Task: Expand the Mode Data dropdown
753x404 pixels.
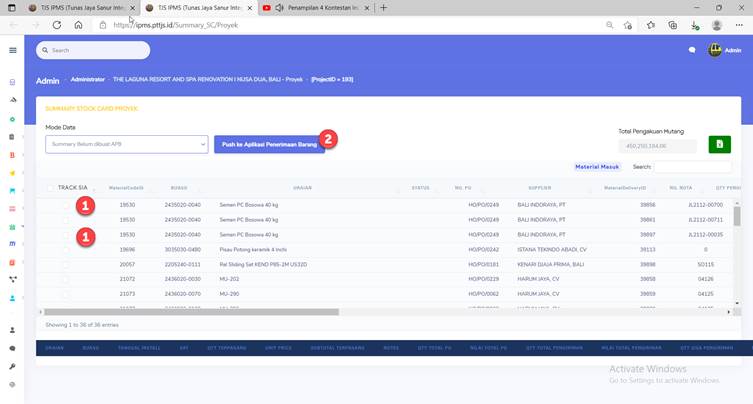Action: tap(126, 145)
